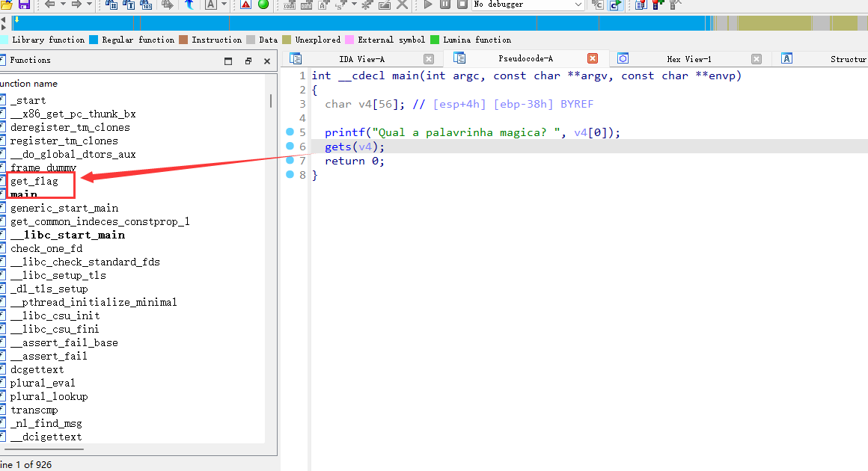868x471 pixels.
Task: Click the boxed letter A toolbar icon
Action: pos(211,4)
